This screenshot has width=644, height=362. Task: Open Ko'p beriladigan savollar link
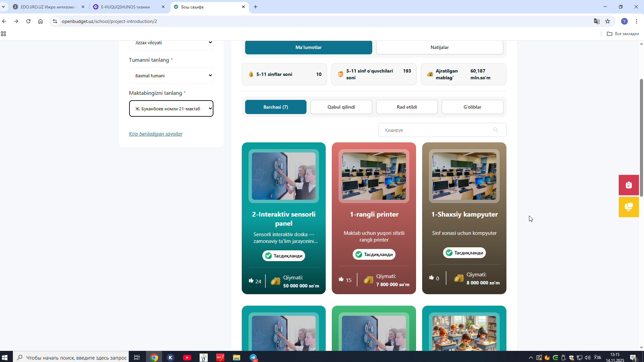(x=156, y=134)
